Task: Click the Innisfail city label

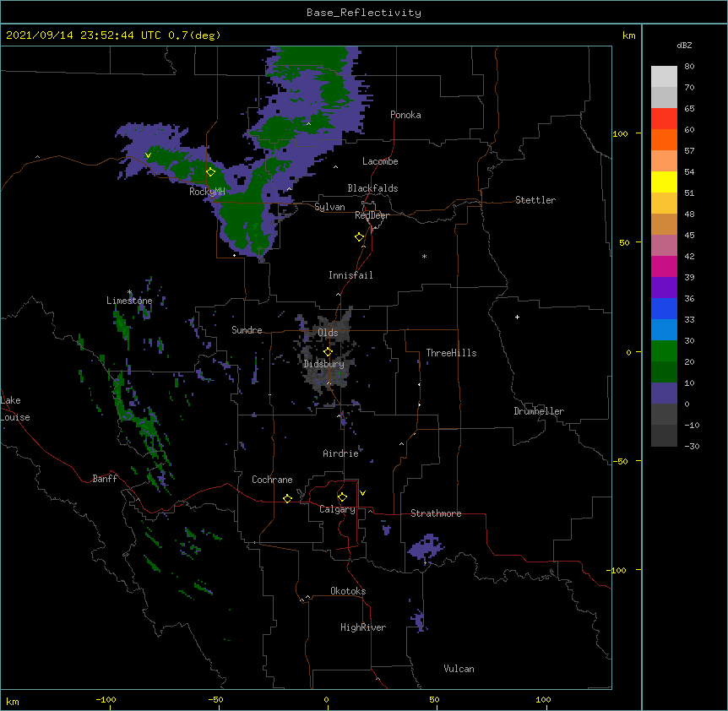Action: 350,275
